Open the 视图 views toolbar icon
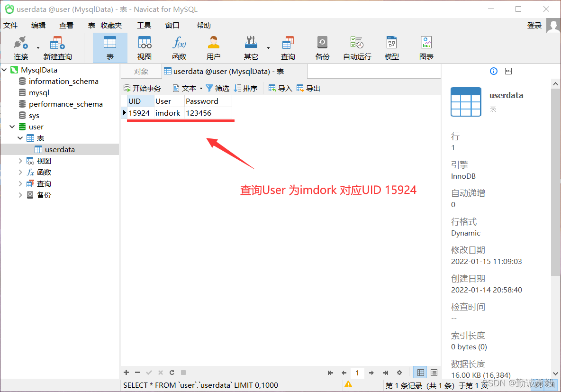561x392 pixels. [145, 47]
